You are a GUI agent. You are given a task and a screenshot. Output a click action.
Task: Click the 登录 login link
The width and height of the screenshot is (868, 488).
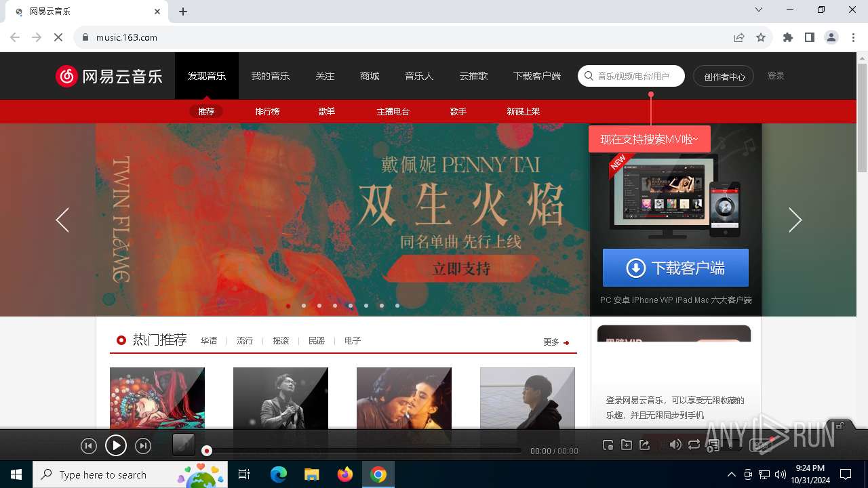(776, 76)
